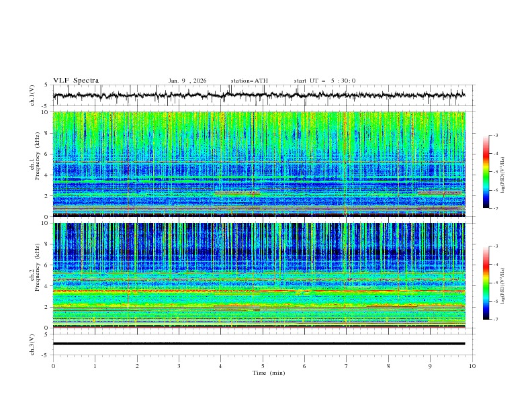Click the time axis tick label "10" at the end
Screen dimensions: 532x411
click(x=472, y=366)
